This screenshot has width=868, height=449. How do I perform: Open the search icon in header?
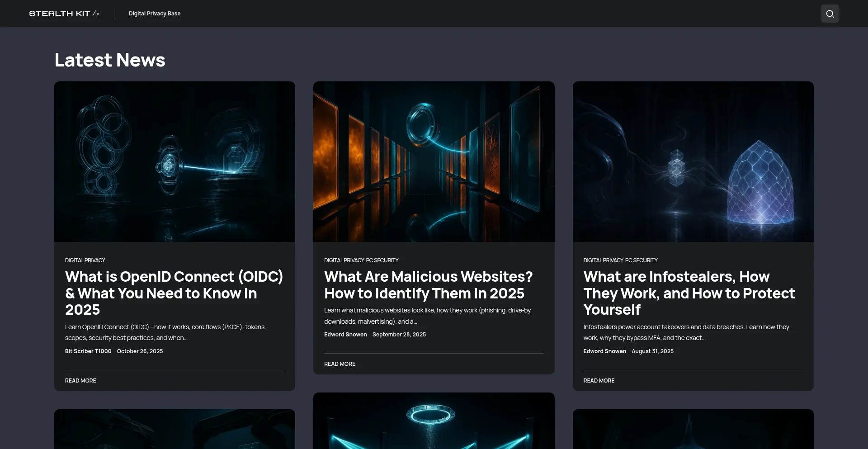[830, 14]
